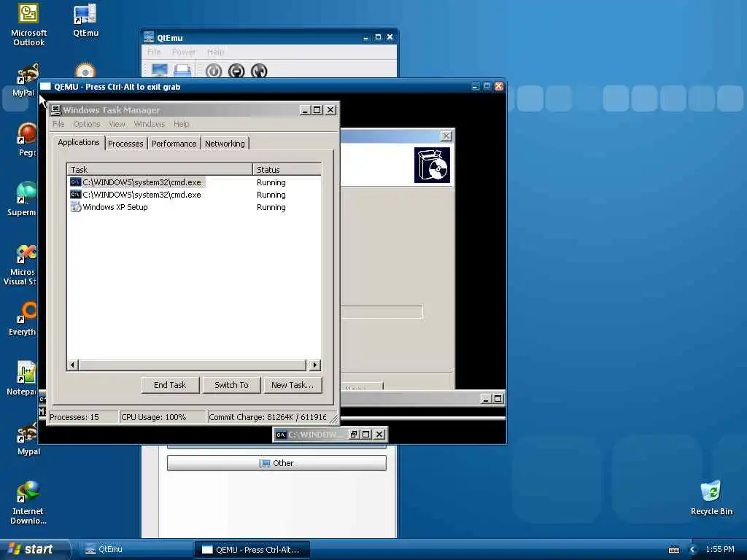This screenshot has height=560, width=747.
Task: Open the Mypal desktop icon above Internet Download
Action: point(28,438)
